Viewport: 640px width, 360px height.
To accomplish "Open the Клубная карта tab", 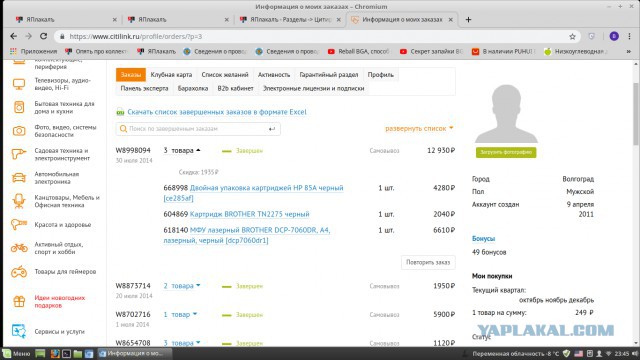I will pos(171,75).
